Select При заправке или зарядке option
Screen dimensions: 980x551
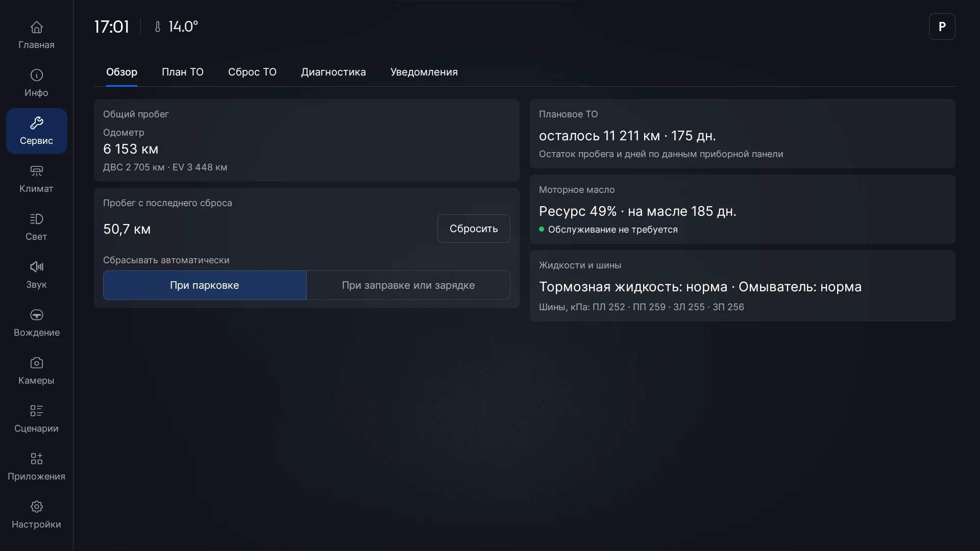pos(408,285)
